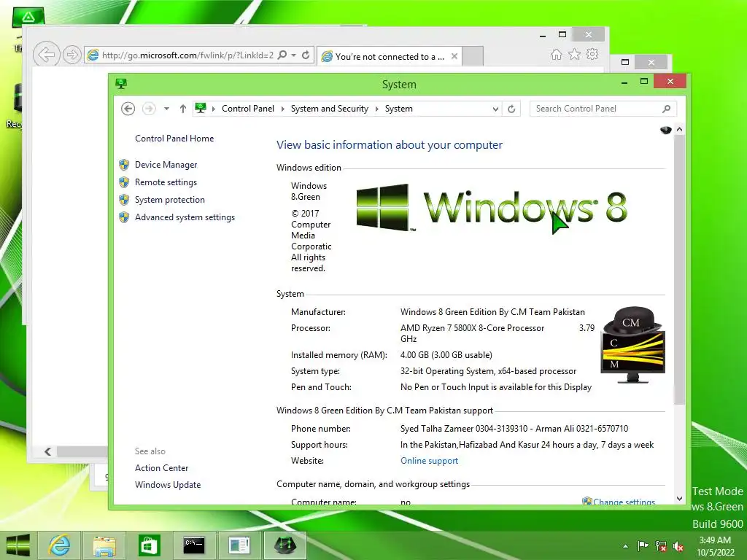
Task: Refresh the System control panel page
Action: tap(511, 109)
